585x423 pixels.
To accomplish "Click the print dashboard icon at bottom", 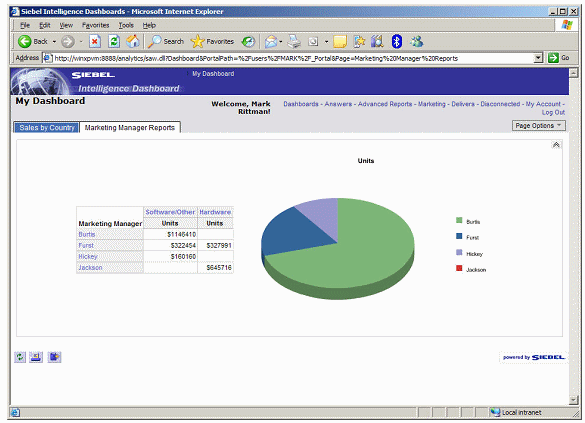I will pyautogui.click(x=36, y=357).
